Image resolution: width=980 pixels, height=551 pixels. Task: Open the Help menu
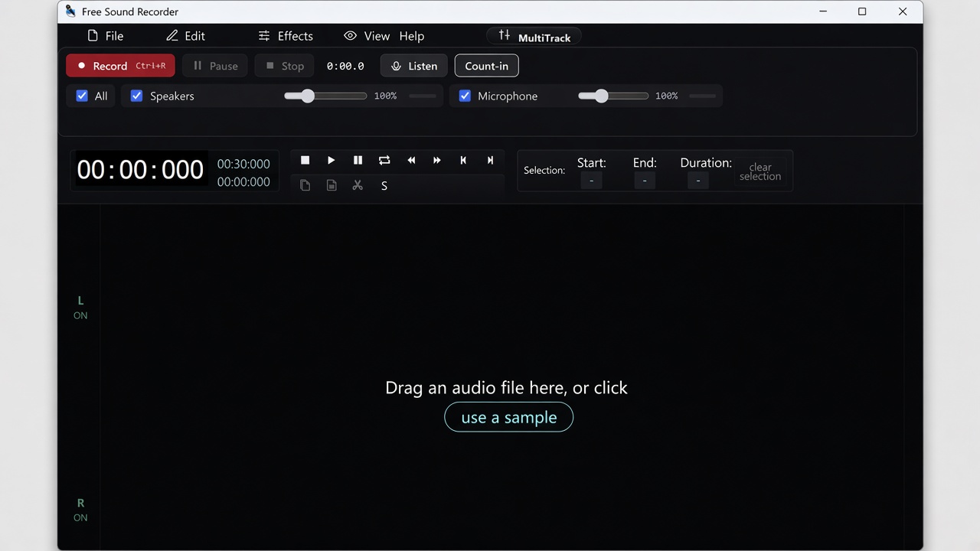412,36
